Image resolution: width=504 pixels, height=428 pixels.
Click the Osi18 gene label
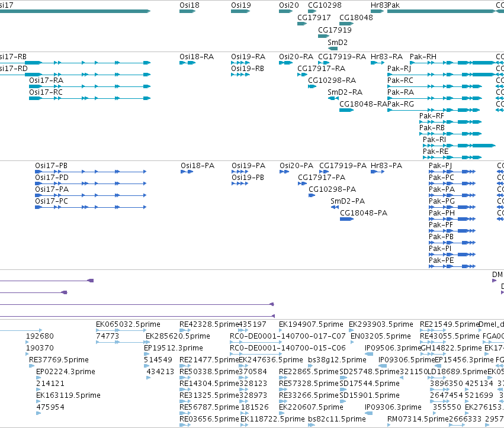point(190,5)
